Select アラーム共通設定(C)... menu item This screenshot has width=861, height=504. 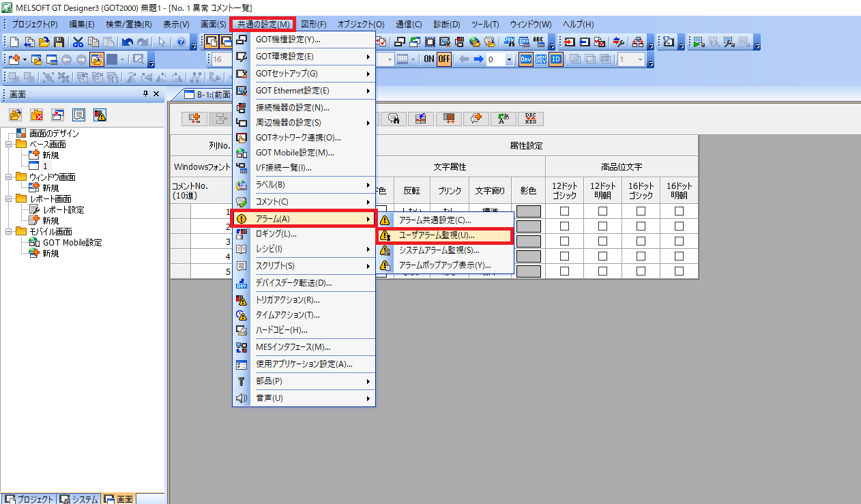point(445,220)
